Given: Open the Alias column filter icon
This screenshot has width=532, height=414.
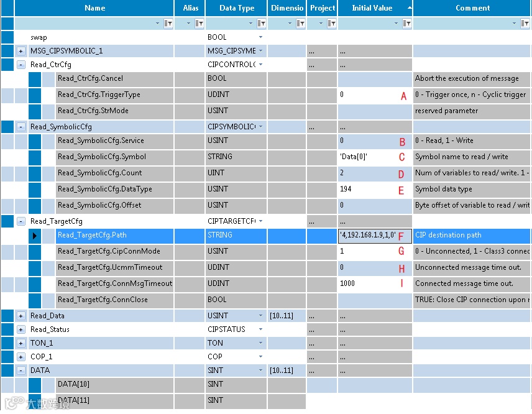Looking at the screenshot, I should [199, 24].
